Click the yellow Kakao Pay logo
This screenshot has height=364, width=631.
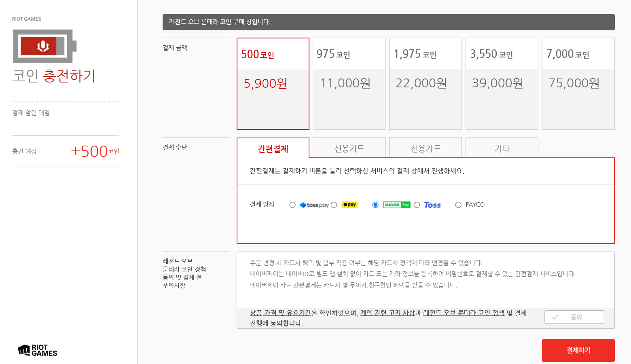(x=349, y=205)
